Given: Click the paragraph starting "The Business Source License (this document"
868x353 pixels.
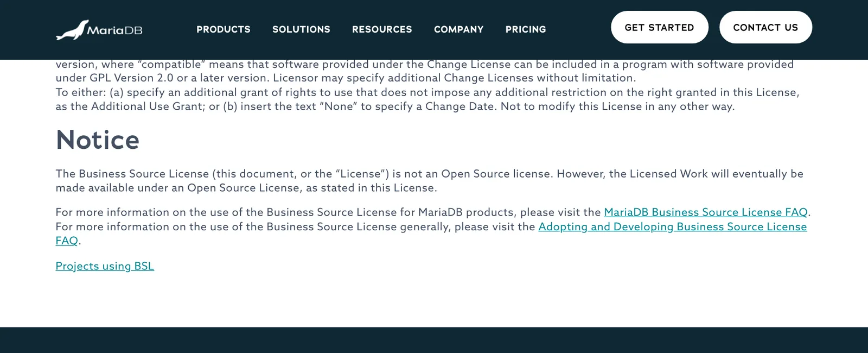Looking at the screenshot, I should pyautogui.click(x=429, y=181).
